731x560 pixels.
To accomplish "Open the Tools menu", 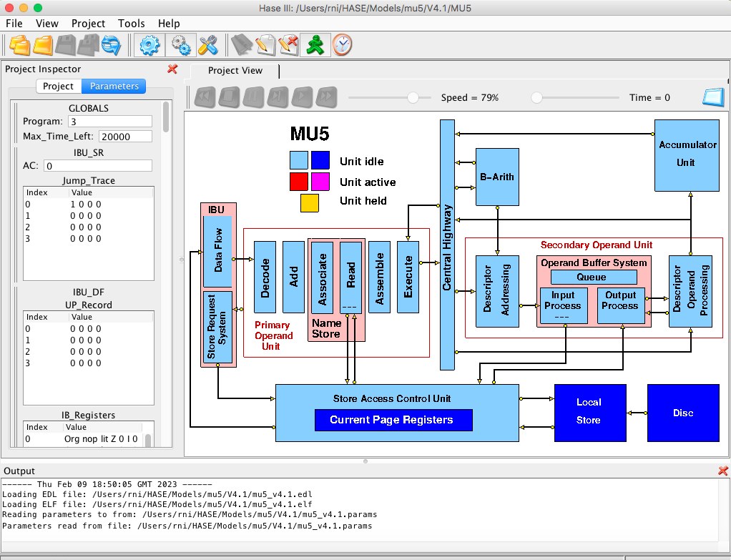I will pyautogui.click(x=131, y=24).
